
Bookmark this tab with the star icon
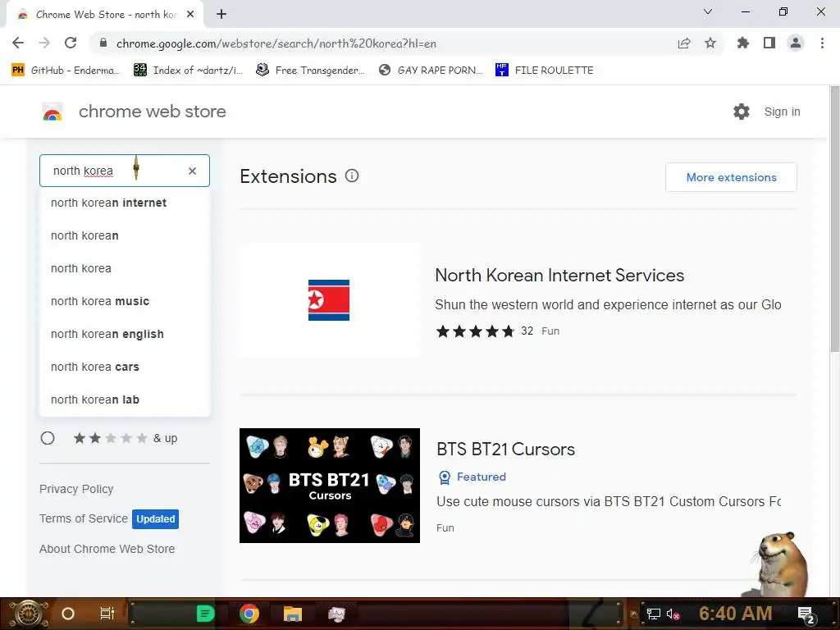point(710,43)
